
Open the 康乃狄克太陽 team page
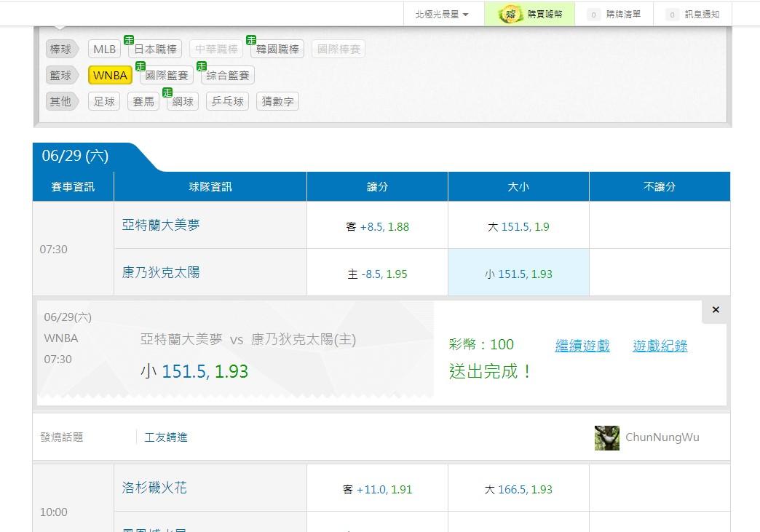(x=161, y=272)
